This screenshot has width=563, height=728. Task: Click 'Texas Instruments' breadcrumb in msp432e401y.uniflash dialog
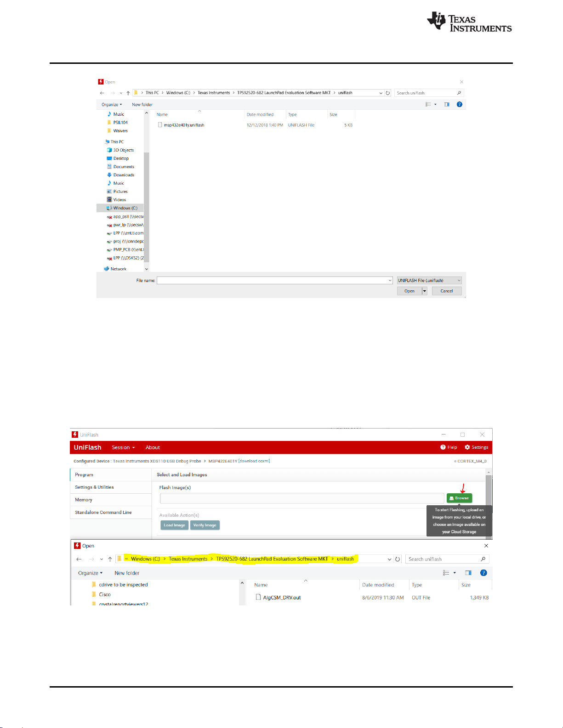tap(214, 93)
